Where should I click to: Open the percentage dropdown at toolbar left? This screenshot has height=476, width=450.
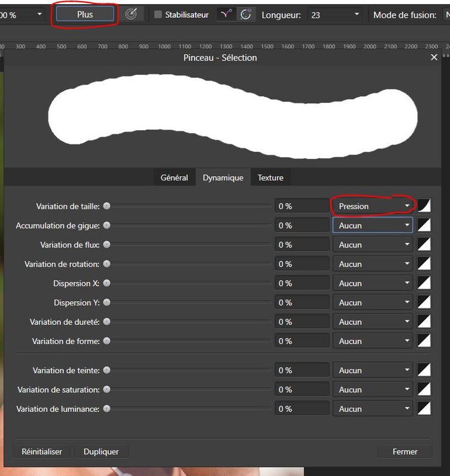[x=39, y=14]
